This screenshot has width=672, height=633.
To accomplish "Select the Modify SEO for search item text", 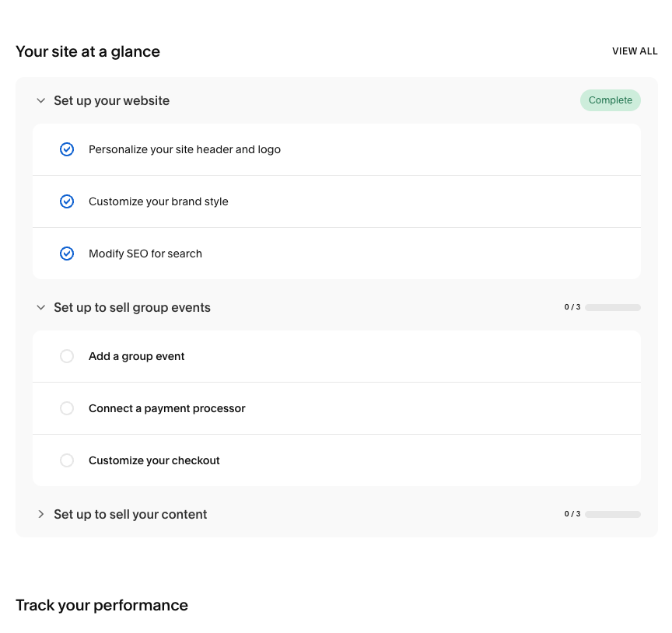I will [x=145, y=254].
